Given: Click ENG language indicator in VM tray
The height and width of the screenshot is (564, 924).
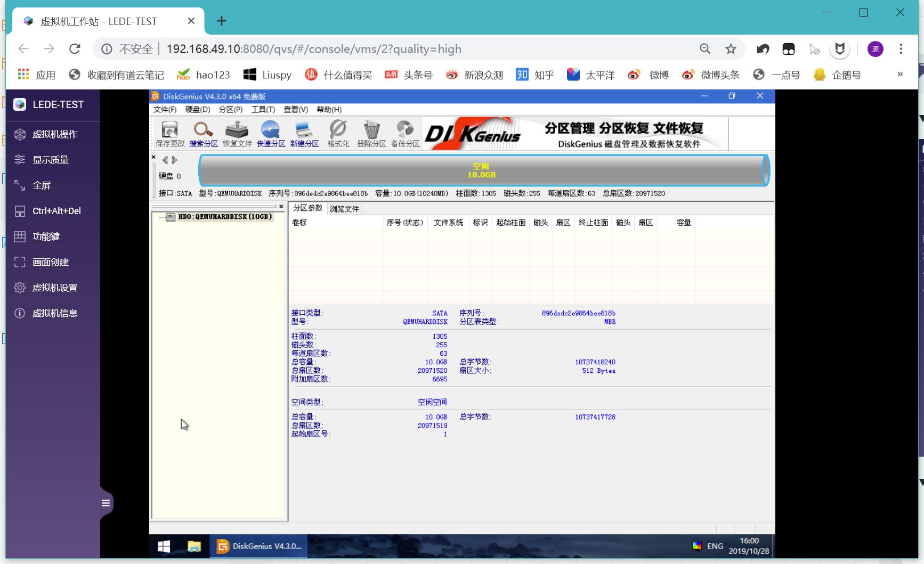Looking at the screenshot, I should [x=715, y=546].
